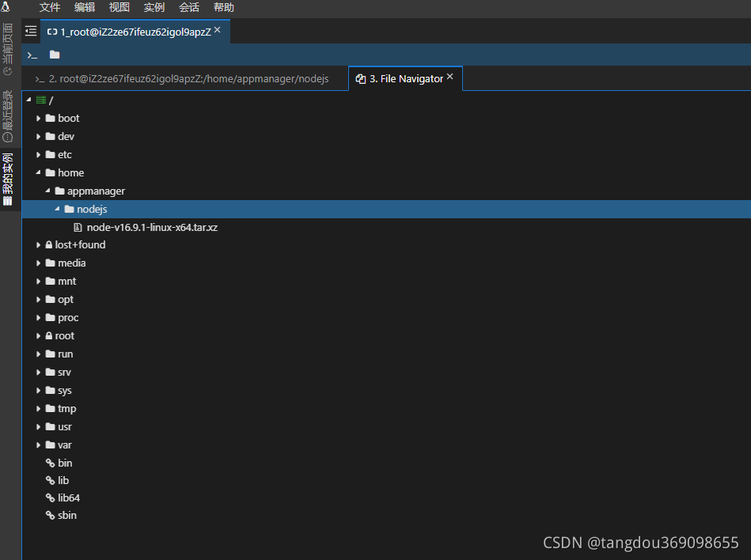
Task: Click the symlink icon beside sbin
Action: coord(51,515)
